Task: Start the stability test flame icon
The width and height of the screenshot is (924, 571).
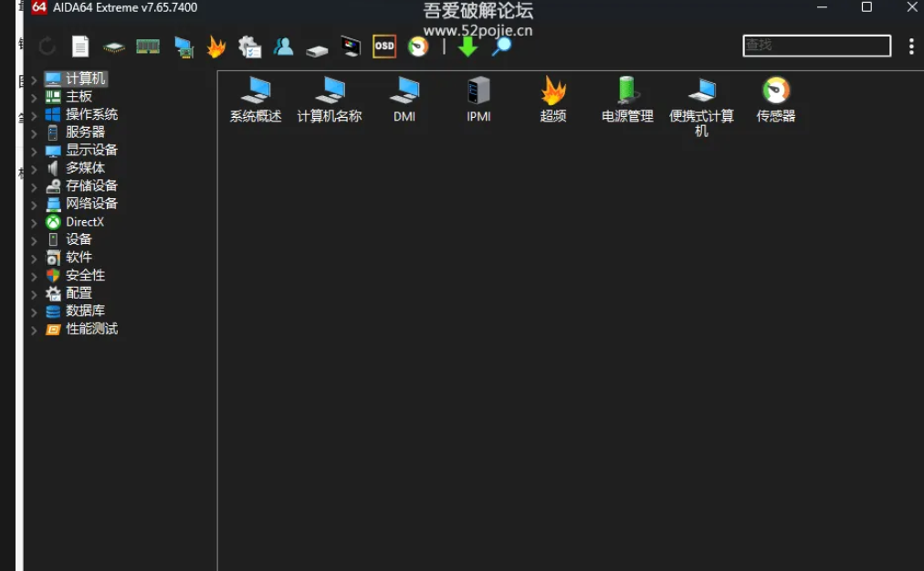Action: pyautogui.click(x=216, y=46)
